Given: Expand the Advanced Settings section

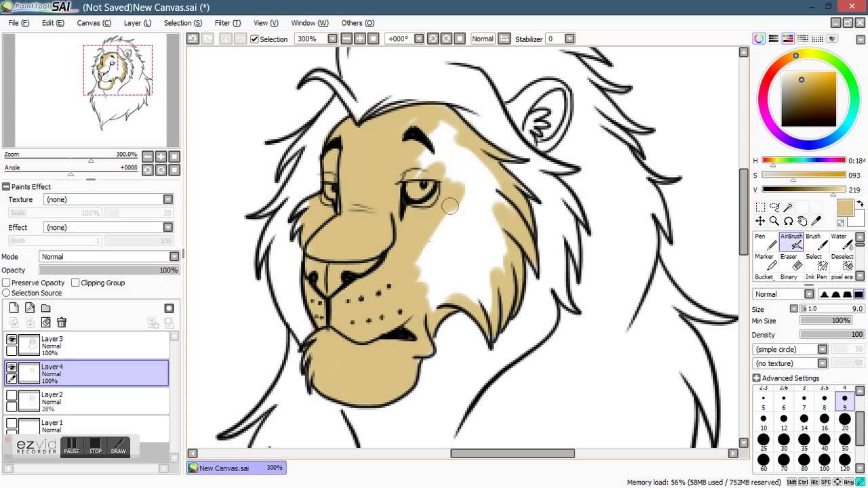Looking at the screenshot, I should click(758, 378).
